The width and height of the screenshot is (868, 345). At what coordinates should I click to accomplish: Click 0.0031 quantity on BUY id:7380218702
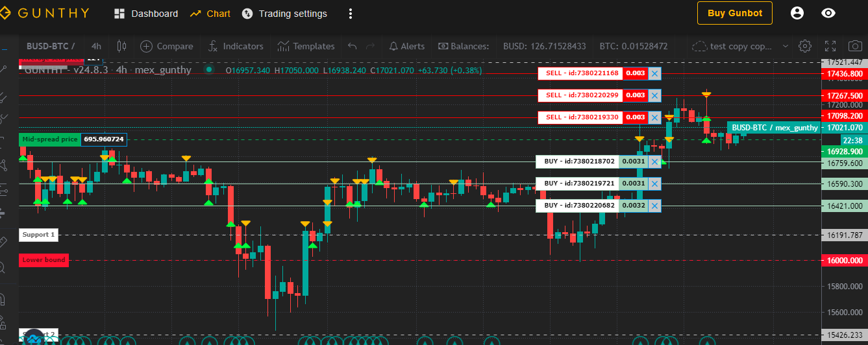634,161
